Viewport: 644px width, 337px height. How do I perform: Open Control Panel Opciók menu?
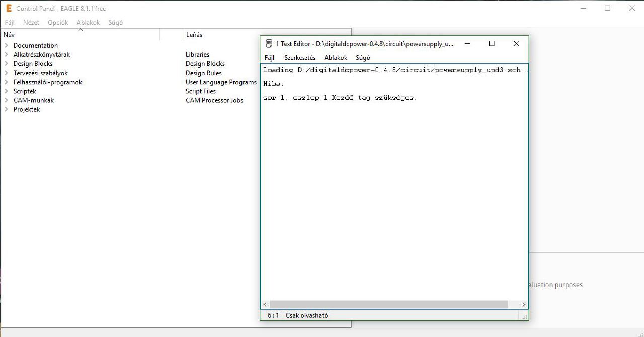(58, 22)
